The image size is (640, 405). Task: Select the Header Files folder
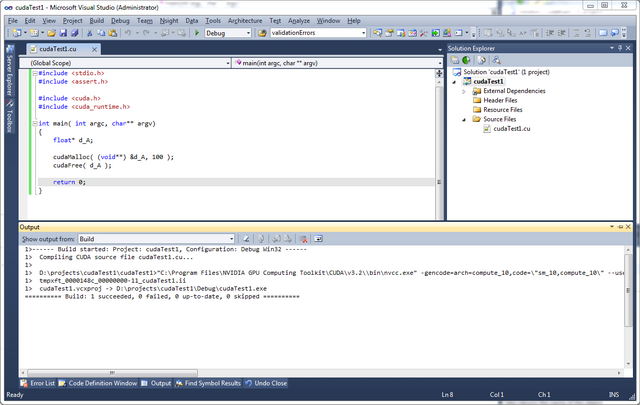pos(500,100)
